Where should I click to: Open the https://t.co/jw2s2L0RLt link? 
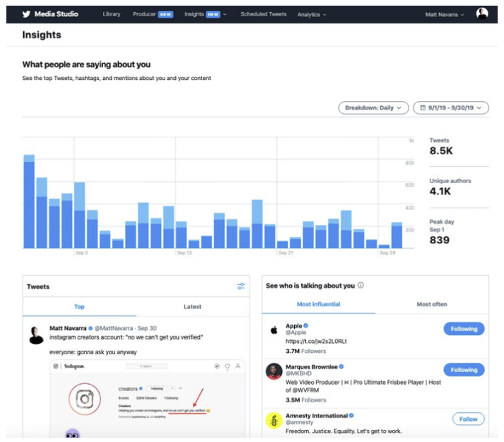(316, 341)
